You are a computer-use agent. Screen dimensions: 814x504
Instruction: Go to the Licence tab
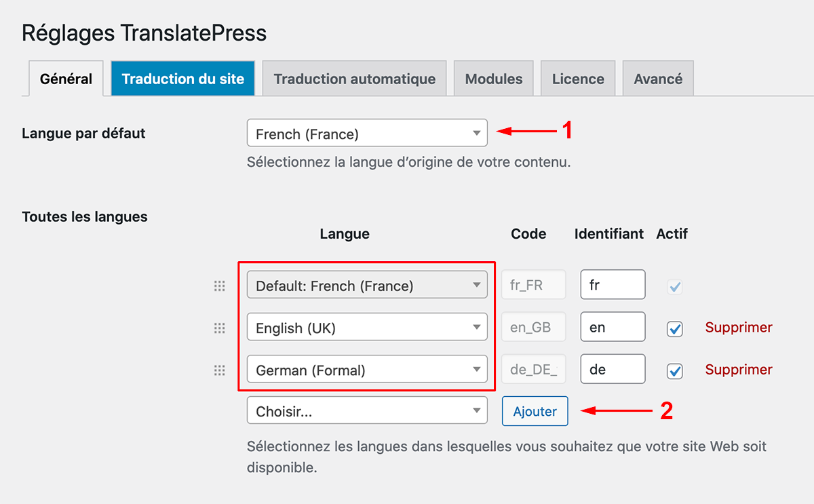coord(577,79)
